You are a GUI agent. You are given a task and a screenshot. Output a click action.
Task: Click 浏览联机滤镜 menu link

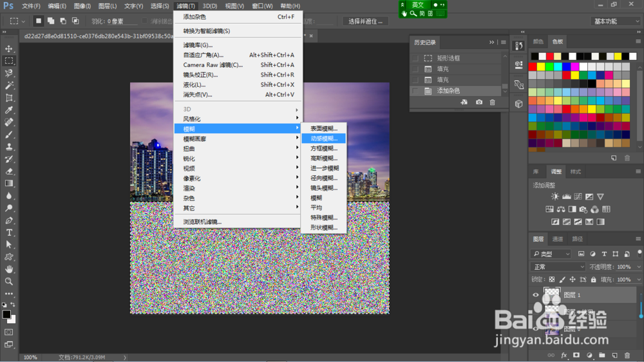click(x=202, y=222)
